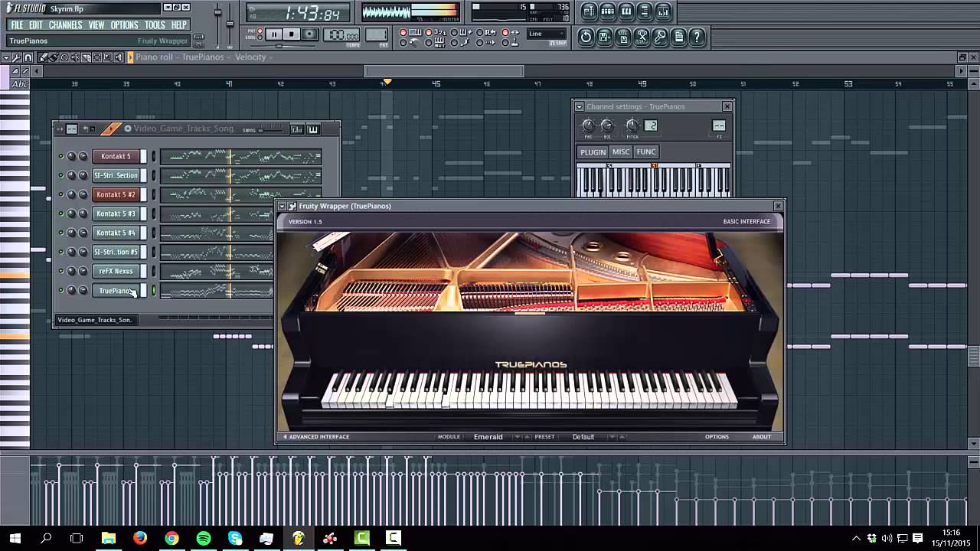The height and width of the screenshot is (551, 980).
Task: Switch to MISC tab in Channel settings
Action: click(x=621, y=152)
